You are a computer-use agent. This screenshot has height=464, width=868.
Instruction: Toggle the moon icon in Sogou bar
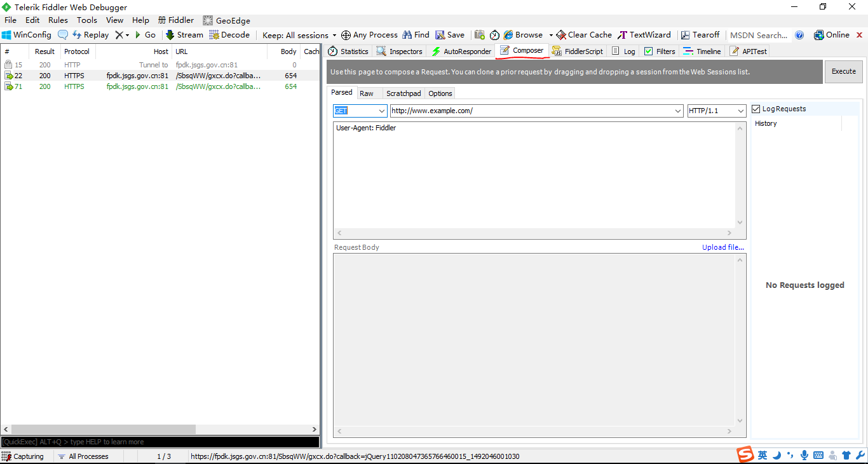pos(776,455)
